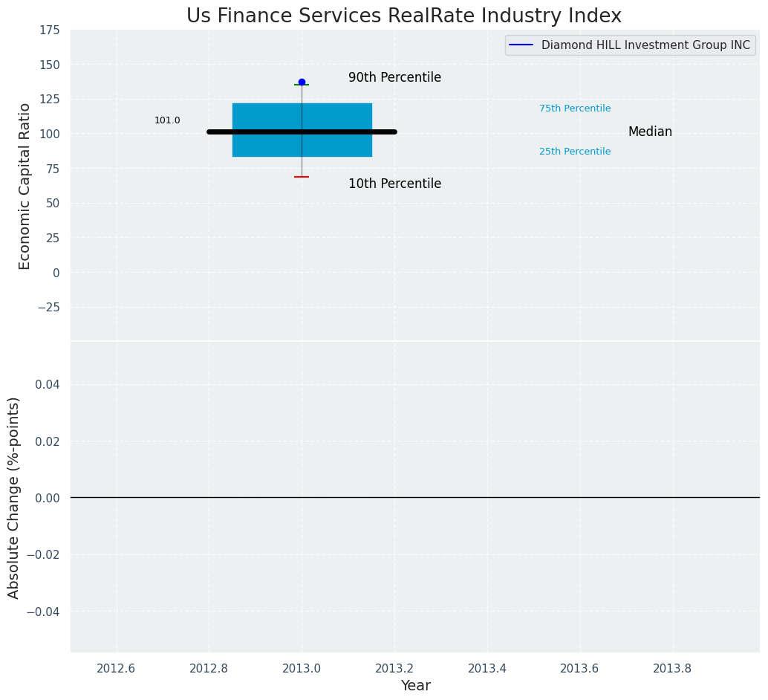Click the "10th Percentile" annotation

pos(394,184)
